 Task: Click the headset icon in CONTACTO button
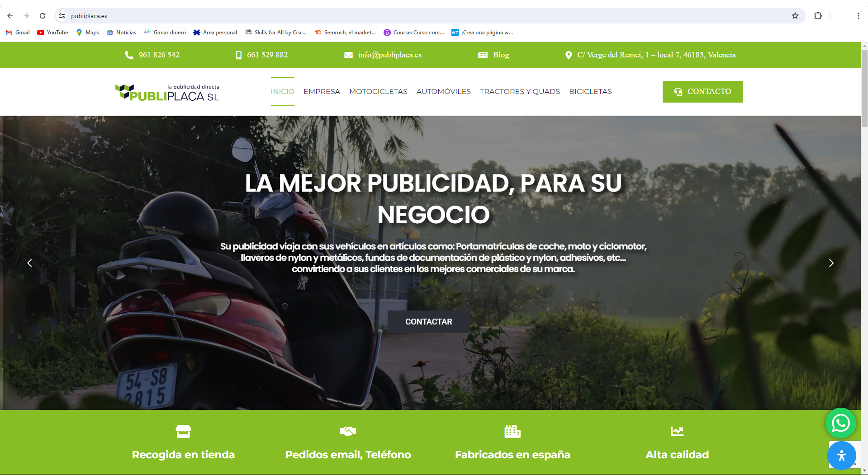pyautogui.click(x=678, y=92)
